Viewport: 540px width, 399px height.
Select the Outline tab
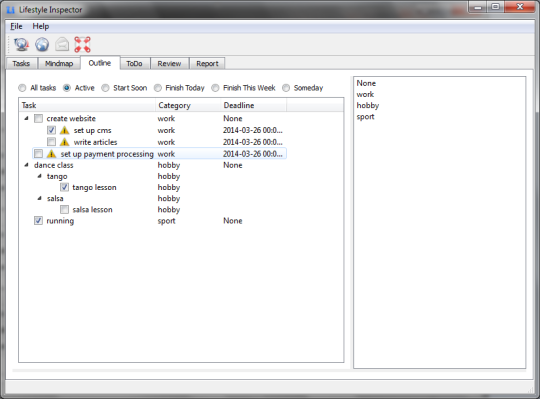tap(100, 63)
